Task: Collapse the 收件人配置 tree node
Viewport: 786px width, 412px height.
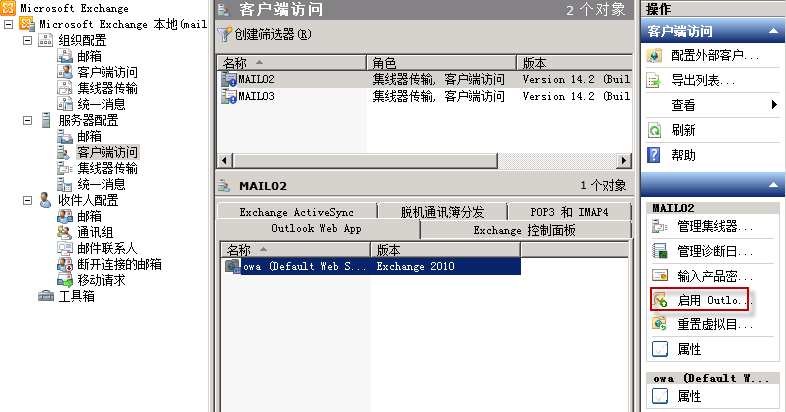Action: point(28,200)
